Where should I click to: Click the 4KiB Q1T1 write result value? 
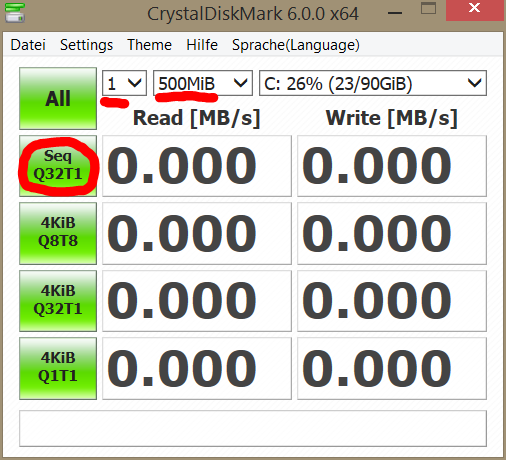[x=392, y=368]
